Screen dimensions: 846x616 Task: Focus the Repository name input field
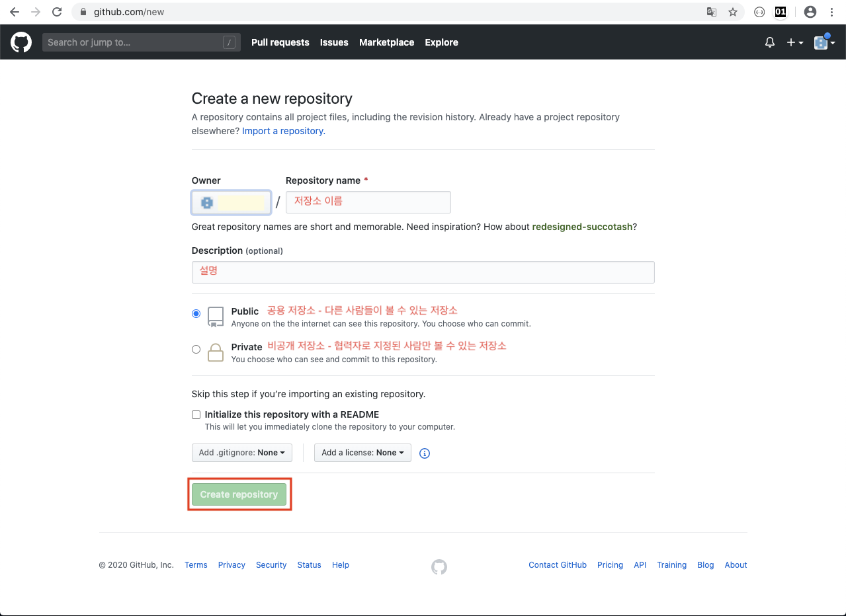(x=368, y=202)
